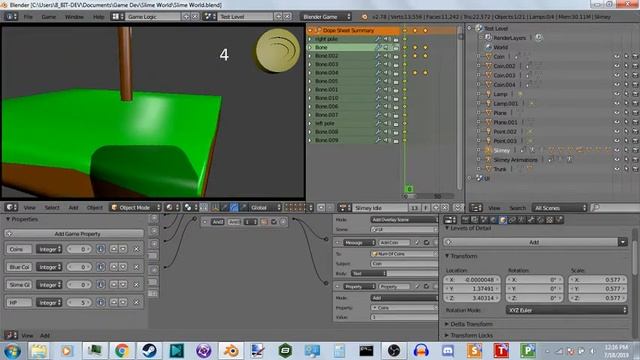640x360 pixels.
Task: Open the viewport shading selector icon
Action: pos(172,208)
